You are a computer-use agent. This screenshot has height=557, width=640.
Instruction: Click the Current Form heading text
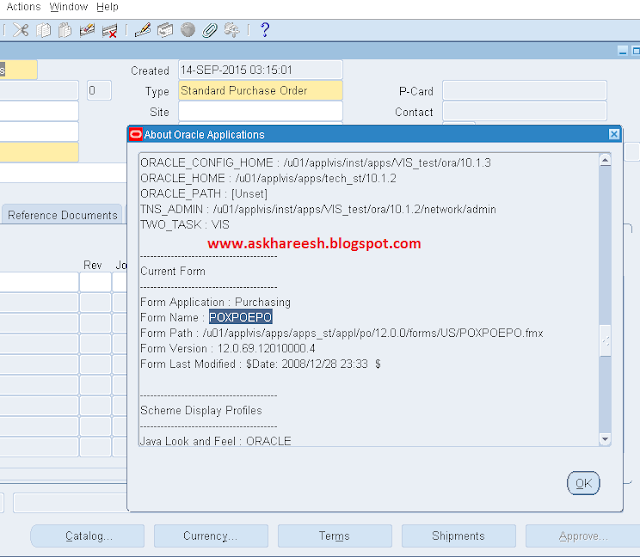click(173, 271)
